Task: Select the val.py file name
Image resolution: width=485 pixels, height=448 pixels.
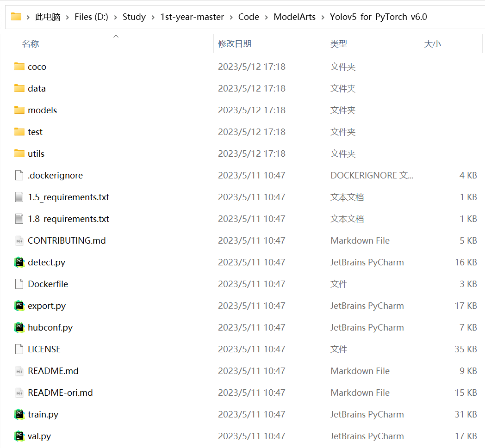Action: [39, 436]
